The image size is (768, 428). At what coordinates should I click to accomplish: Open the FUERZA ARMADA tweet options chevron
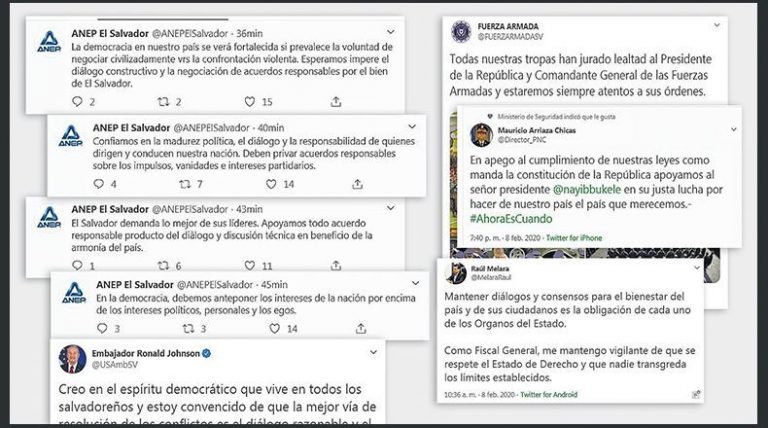(717, 25)
